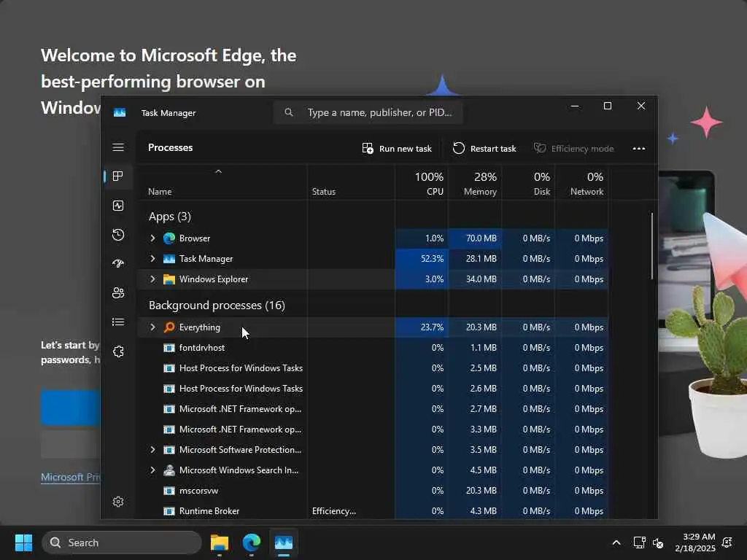Sort processes by CPU usage column
The height and width of the screenshot is (560, 747).
(422, 183)
